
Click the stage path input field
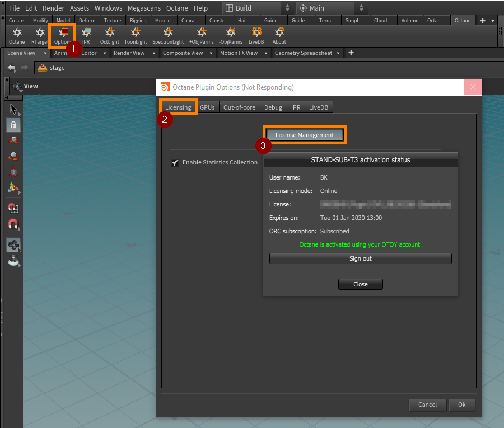(x=269, y=68)
